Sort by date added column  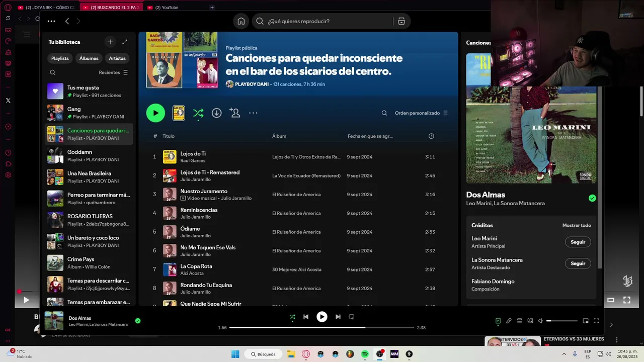[x=370, y=136]
